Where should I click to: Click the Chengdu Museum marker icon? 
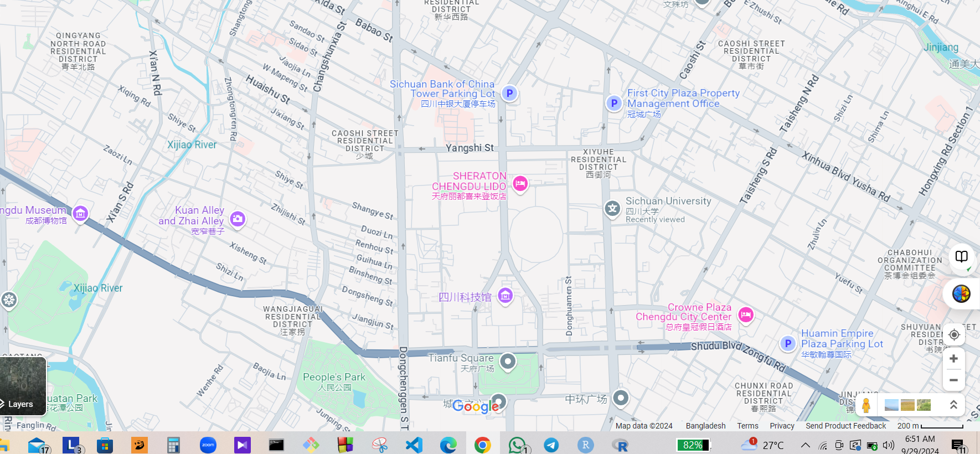pyautogui.click(x=80, y=213)
